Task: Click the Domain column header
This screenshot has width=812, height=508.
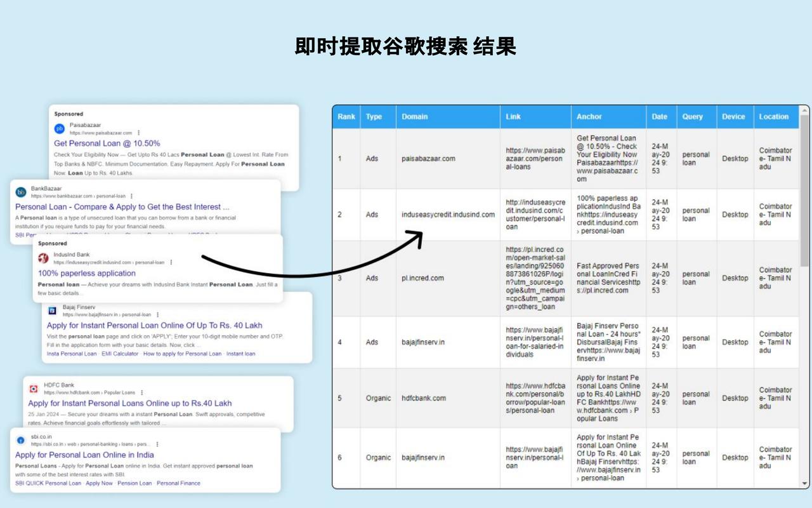Action: click(415, 117)
